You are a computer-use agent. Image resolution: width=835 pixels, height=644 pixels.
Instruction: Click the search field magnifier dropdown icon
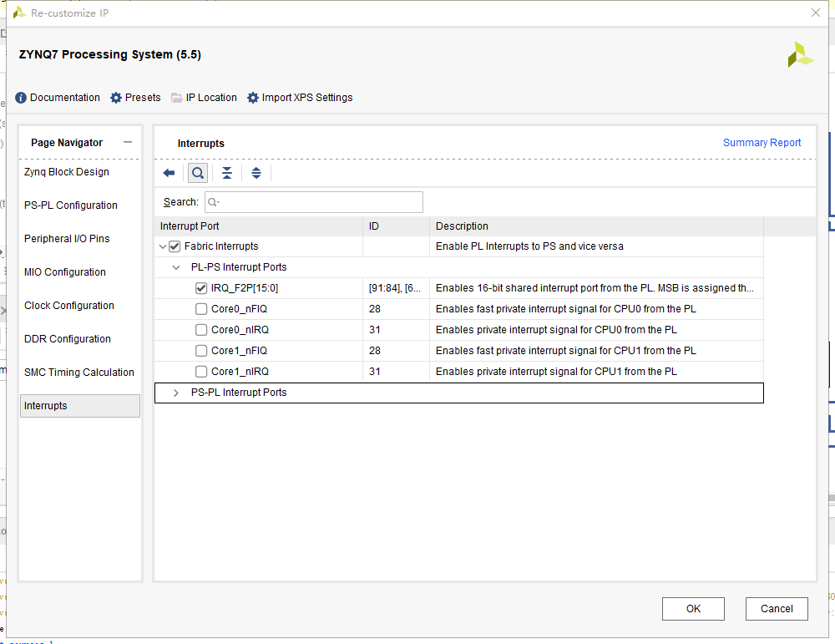[214, 202]
